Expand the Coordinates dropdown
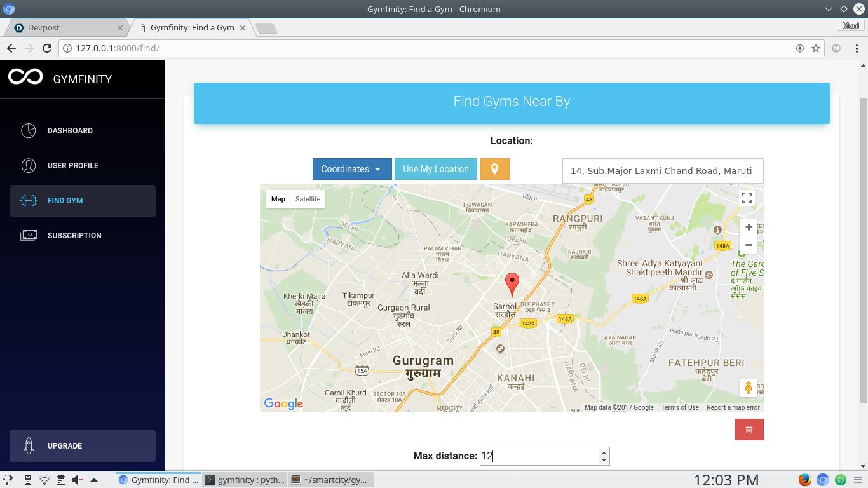This screenshot has width=868, height=488. (352, 169)
